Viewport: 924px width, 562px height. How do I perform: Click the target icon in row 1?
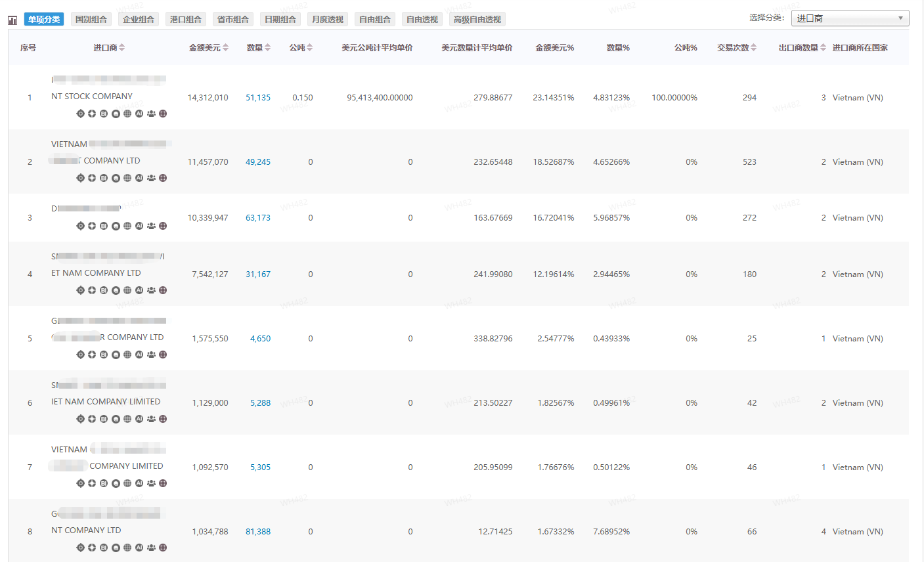click(81, 114)
